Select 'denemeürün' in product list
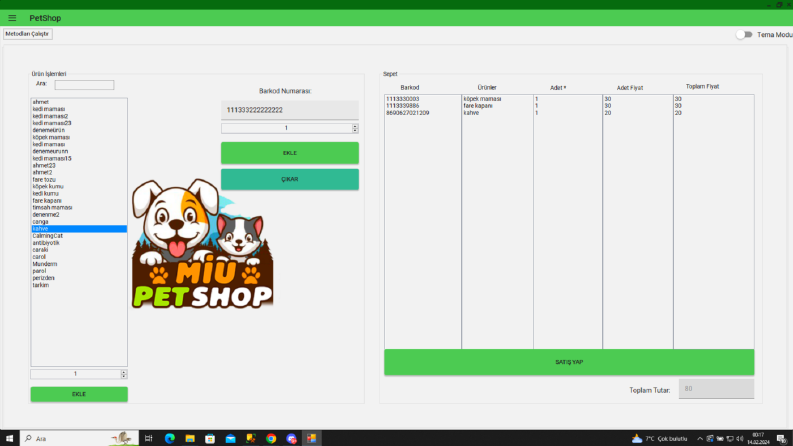Image resolution: width=793 pixels, height=446 pixels. tap(79, 130)
